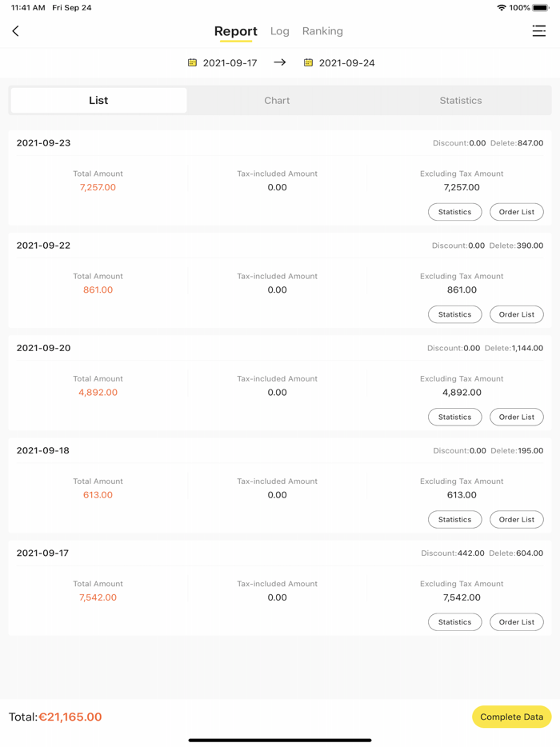Select the List view segment
560x747 pixels.
98,101
